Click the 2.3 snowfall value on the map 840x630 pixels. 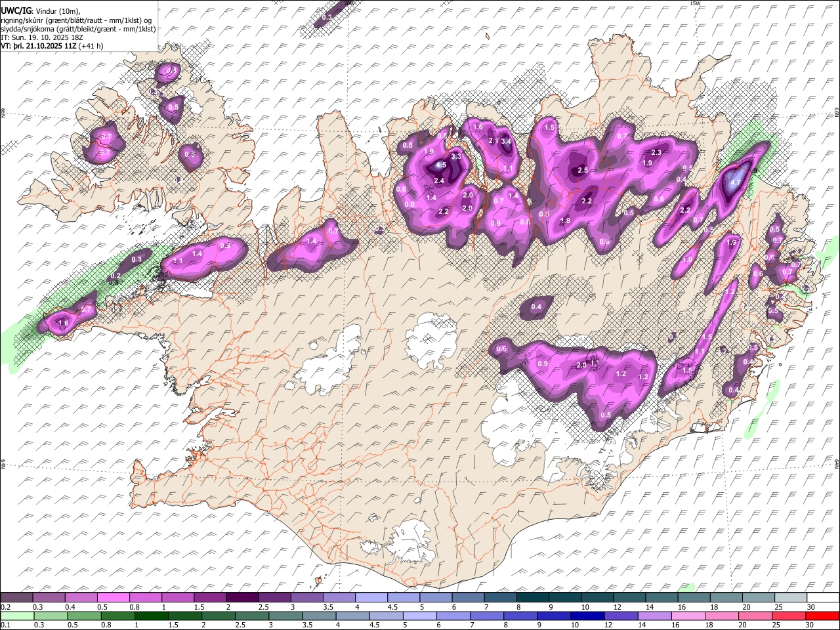click(x=656, y=152)
